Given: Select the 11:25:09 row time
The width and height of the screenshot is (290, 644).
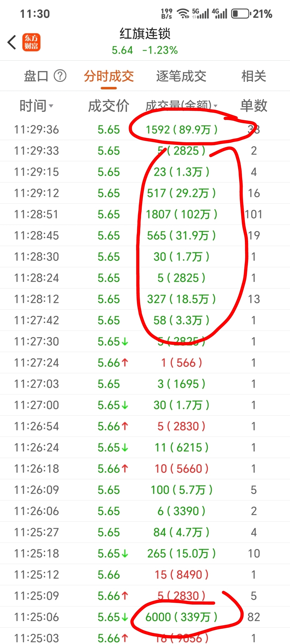Looking at the screenshot, I should coord(36,596).
